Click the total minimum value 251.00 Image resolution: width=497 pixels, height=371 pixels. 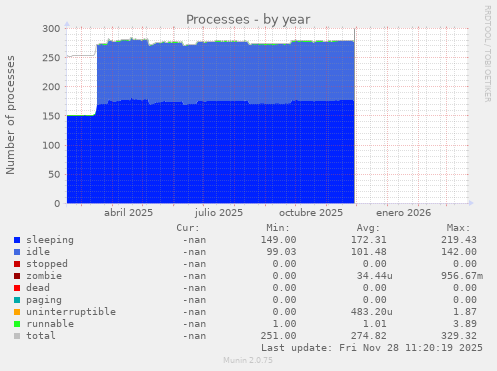pos(278,336)
